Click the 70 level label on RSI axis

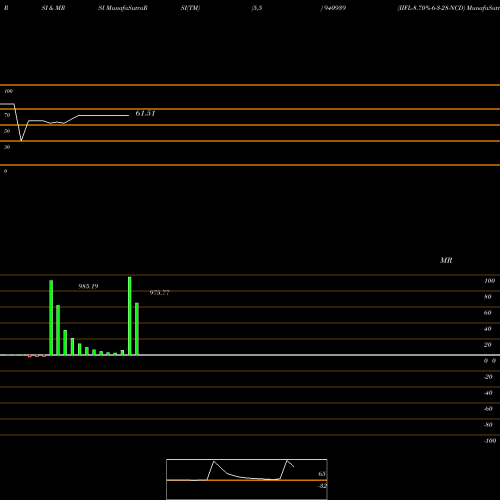tap(7, 115)
